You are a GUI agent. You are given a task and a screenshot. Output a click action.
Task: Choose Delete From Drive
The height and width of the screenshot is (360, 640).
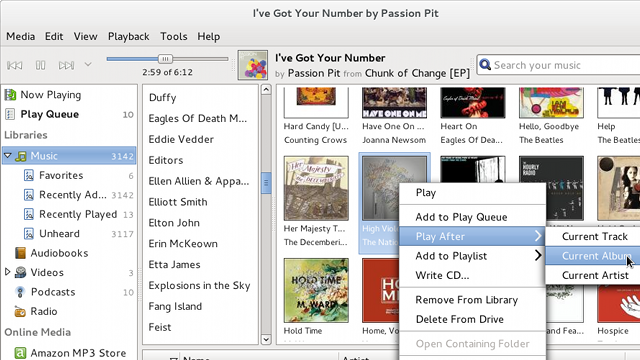[472, 319]
